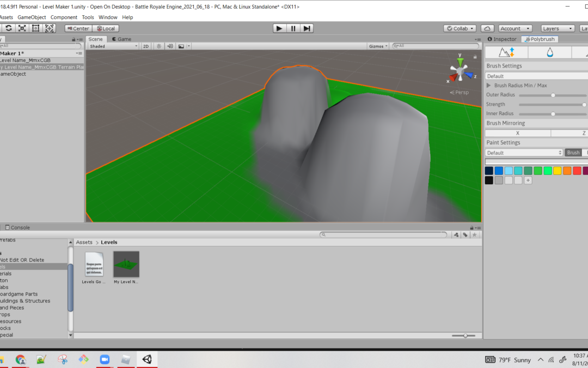The height and width of the screenshot is (368, 588).
Task: Toggle scene lighting sun icon
Action: [x=159, y=46]
